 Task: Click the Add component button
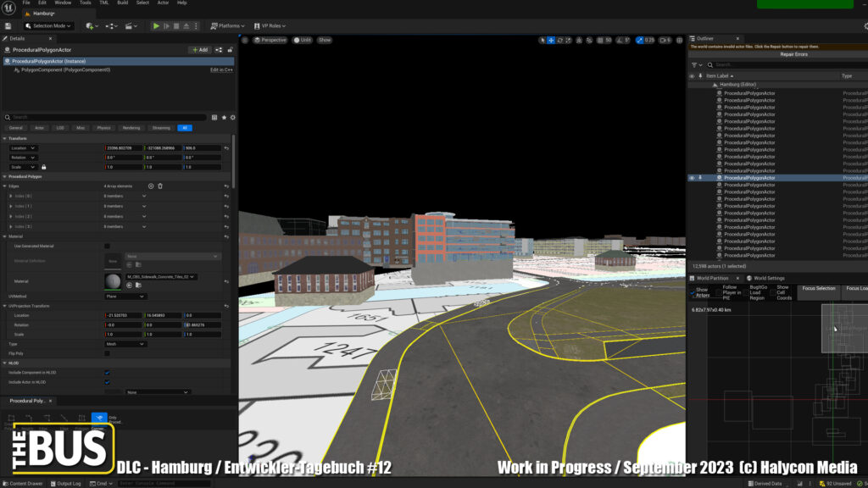pos(200,50)
